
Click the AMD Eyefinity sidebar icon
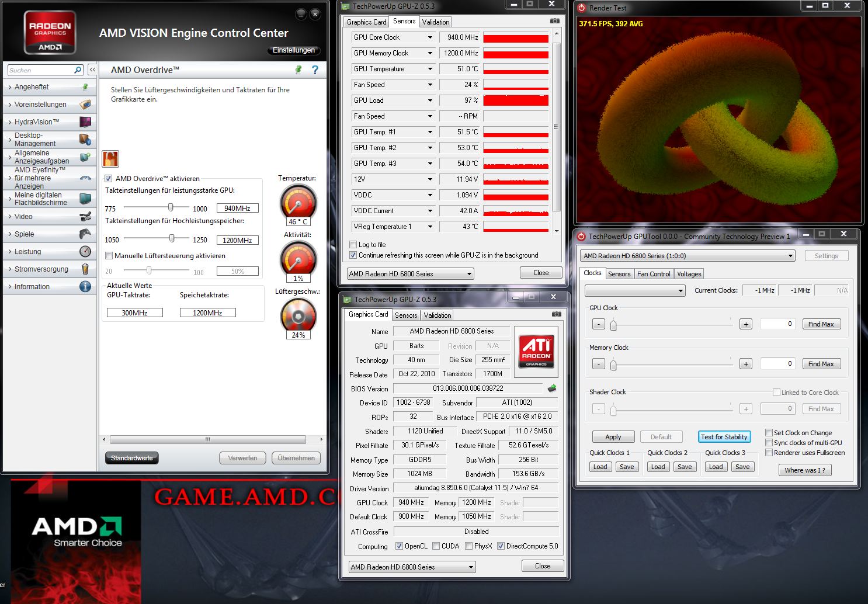pos(85,178)
